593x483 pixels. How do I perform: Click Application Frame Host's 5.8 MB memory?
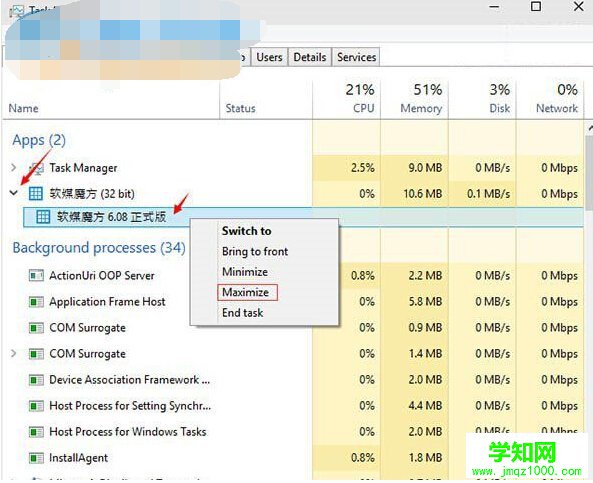click(425, 301)
